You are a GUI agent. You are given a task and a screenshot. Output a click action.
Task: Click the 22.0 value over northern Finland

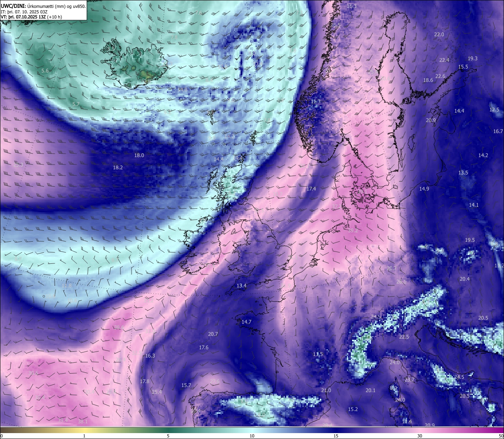[x=439, y=35]
